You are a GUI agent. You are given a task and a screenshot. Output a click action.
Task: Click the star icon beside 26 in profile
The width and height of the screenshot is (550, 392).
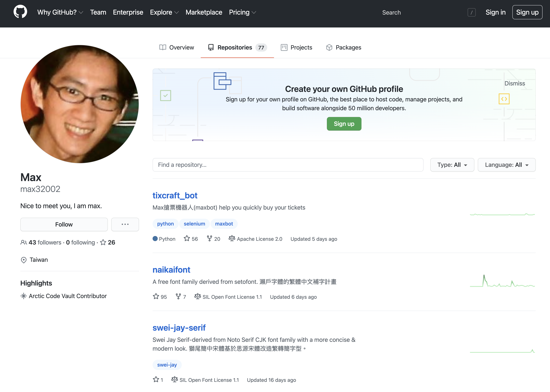point(103,242)
